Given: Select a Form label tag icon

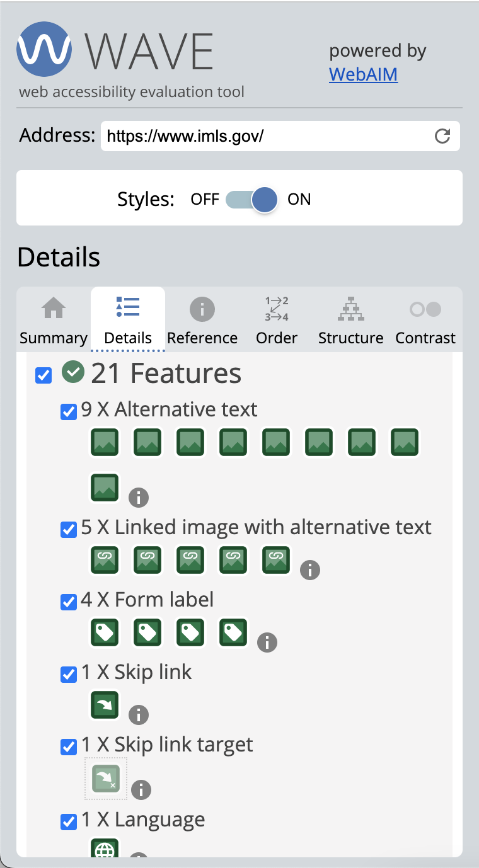Looking at the screenshot, I should 104,632.
